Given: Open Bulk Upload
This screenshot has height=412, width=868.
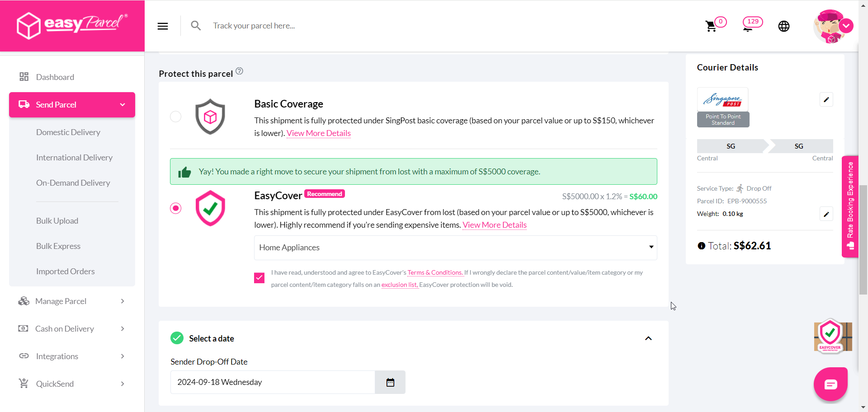Looking at the screenshot, I should (x=57, y=221).
